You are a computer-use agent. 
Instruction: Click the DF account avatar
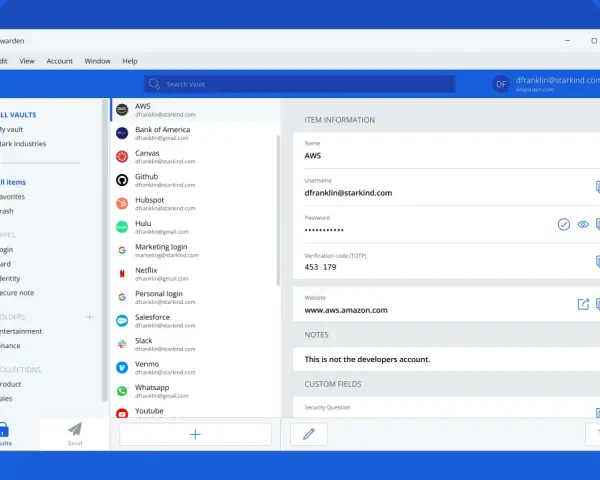click(501, 84)
